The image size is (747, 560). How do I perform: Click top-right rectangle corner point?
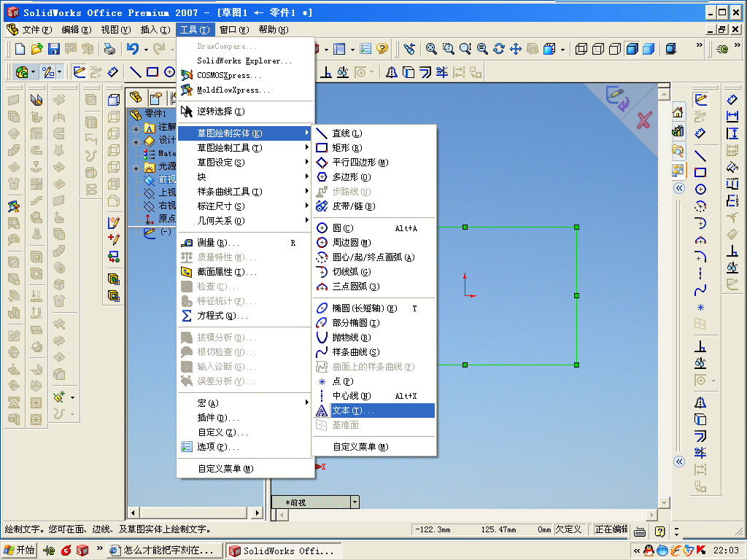(x=576, y=227)
